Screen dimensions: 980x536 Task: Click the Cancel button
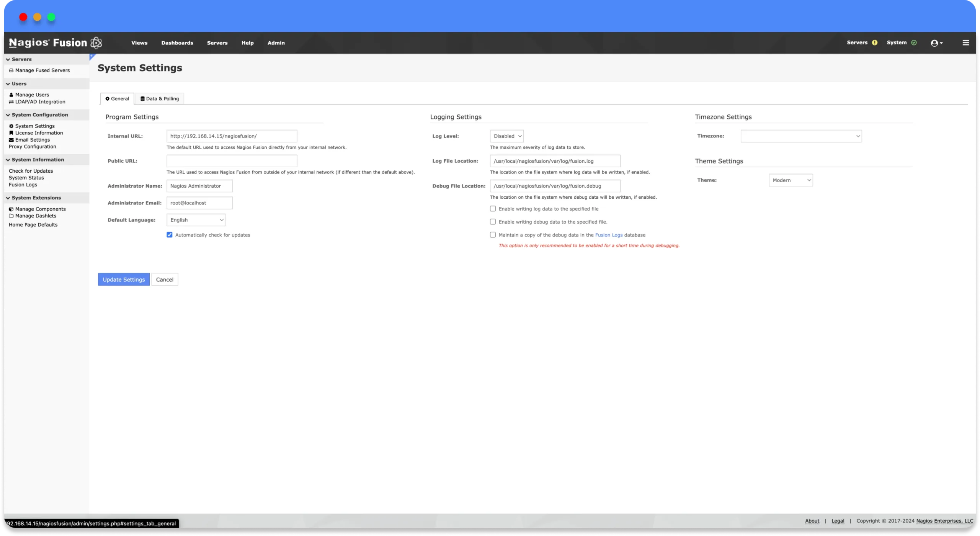coord(165,279)
